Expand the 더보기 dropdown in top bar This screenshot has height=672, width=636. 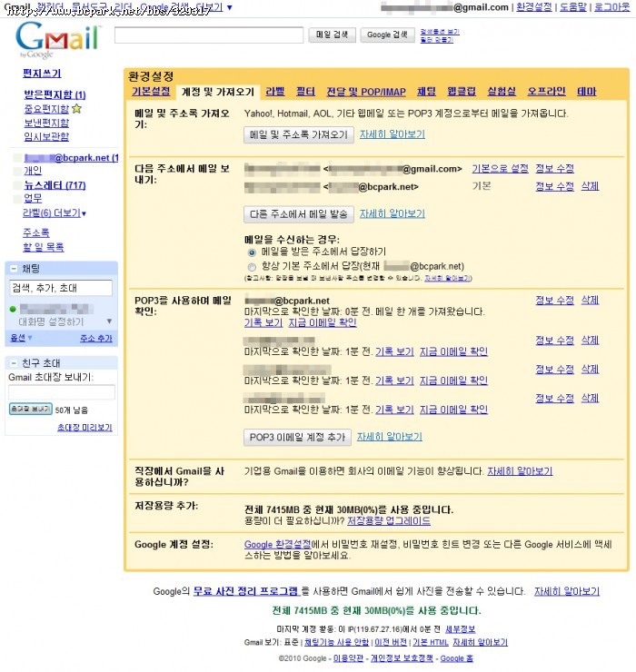coord(214,7)
